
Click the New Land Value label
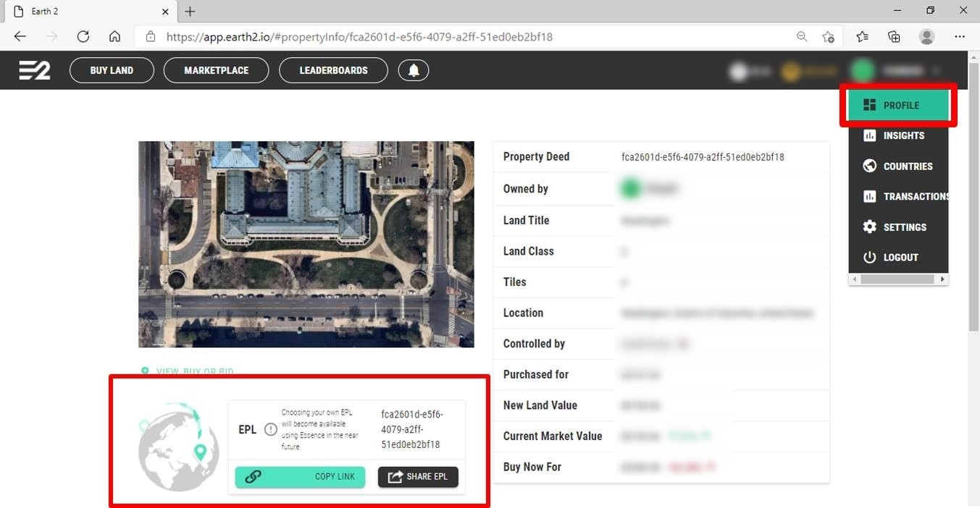tap(540, 405)
